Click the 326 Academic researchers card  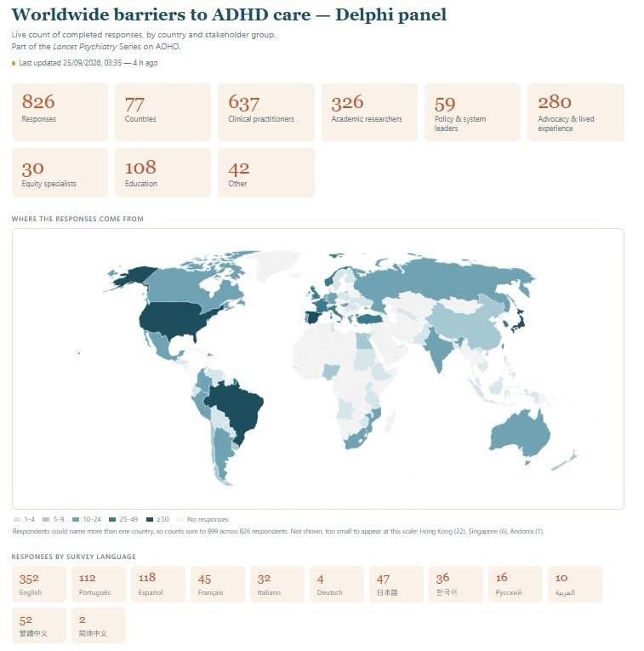[x=369, y=112]
